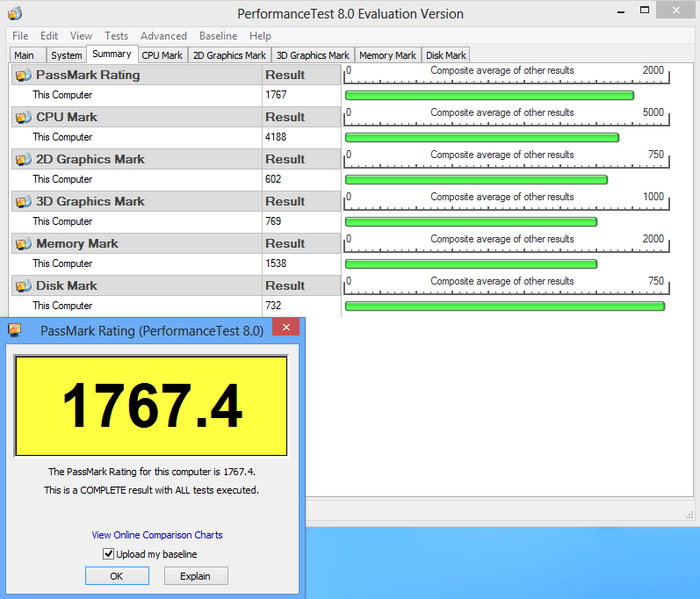The height and width of the screenshot is (599, 700).
Task: Click the CPU Mark green result bar
Action: coord(482,138)
